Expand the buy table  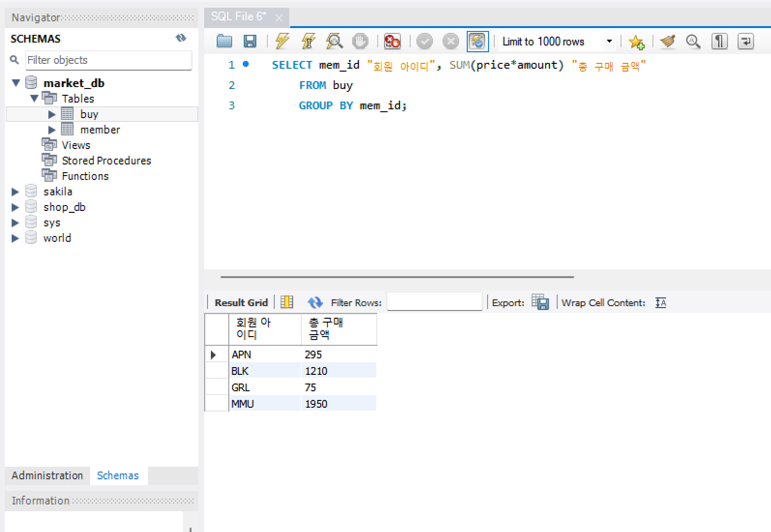pyautogui.click(x=52, y=114)
